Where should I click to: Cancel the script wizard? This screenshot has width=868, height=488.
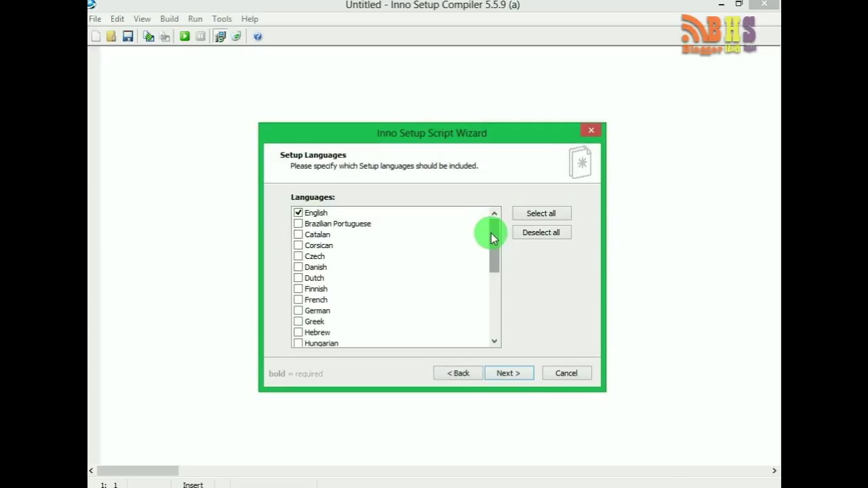566,373
